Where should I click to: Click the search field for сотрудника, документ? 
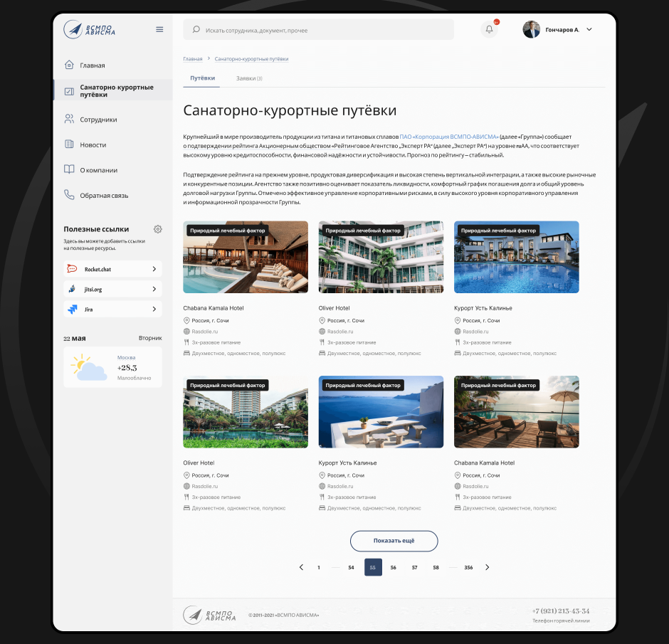(320, 31)
